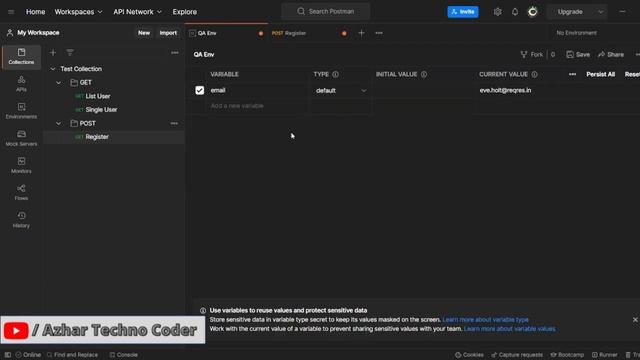Image resolution: width=640 pixels, height=360 pixels.
Task: Click Persist All
Action: 600,74
